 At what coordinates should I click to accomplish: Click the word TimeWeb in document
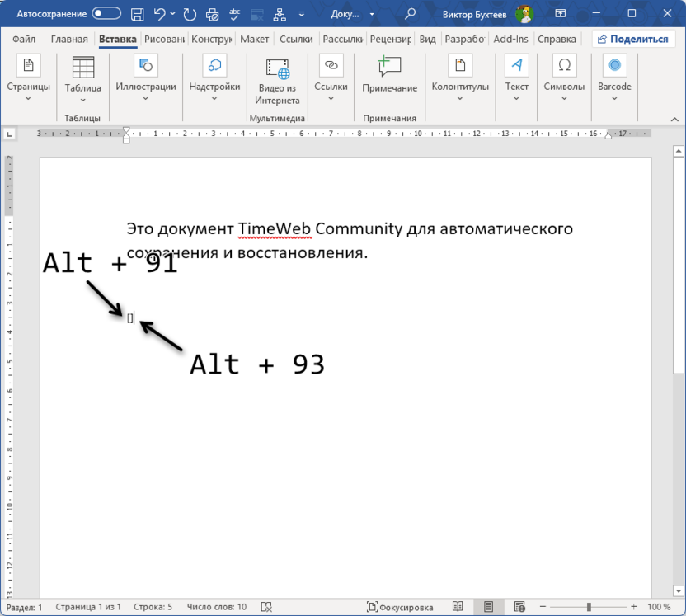tap(275, 228)
